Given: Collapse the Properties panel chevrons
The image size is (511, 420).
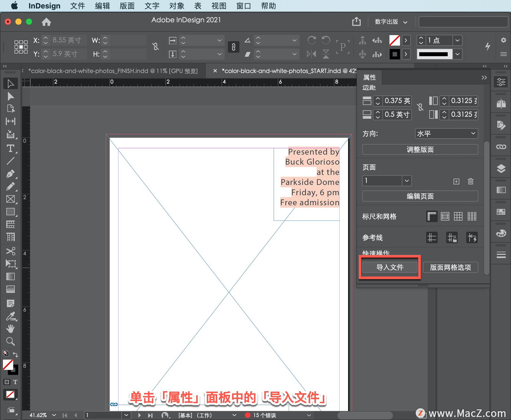Looking at the screenshot, I should pos(484,78).
